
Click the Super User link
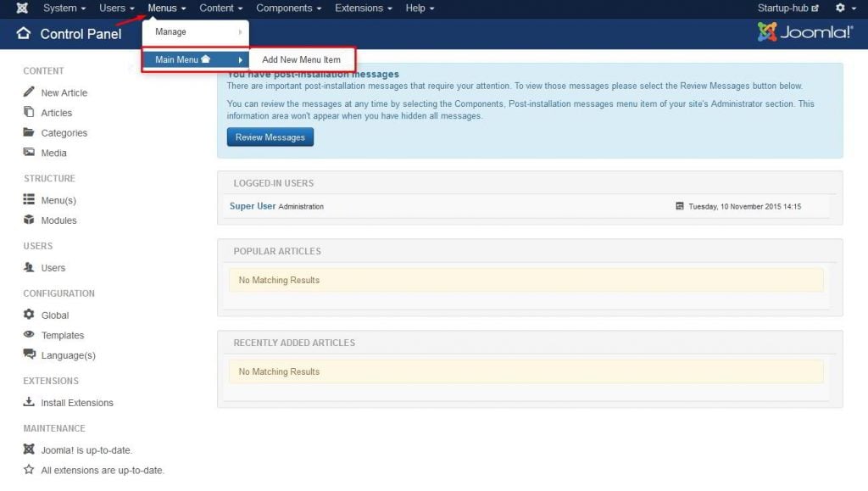click(253, 206)
